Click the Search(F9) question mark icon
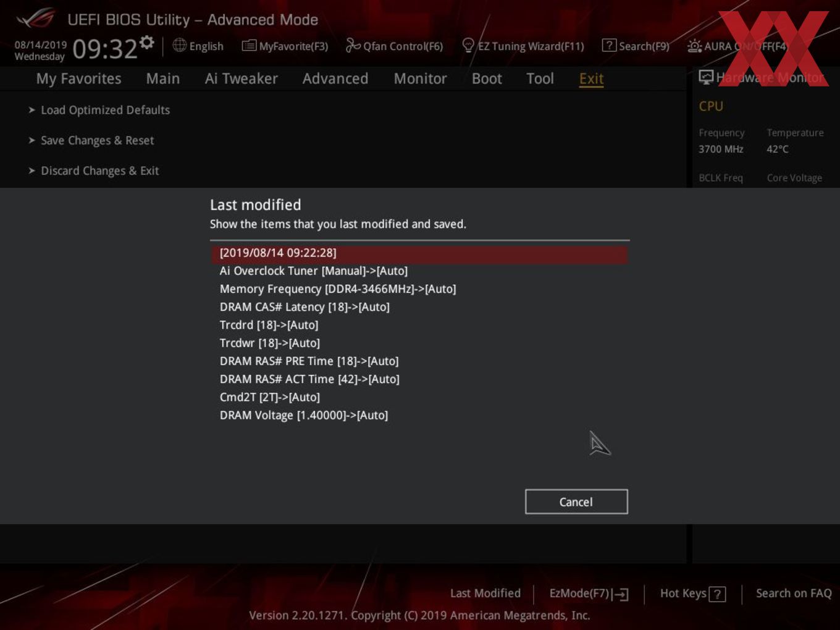Screen dimensions: 840x630 coord(609,46)
